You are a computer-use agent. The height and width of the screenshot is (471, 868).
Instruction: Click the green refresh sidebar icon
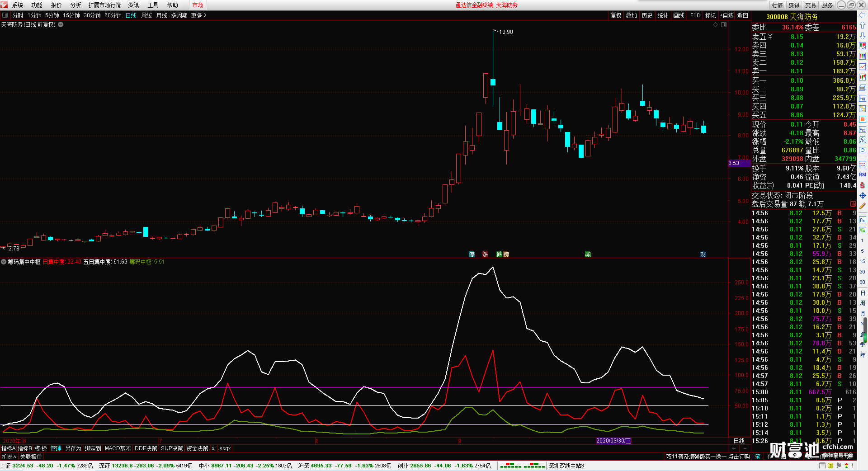863,230
